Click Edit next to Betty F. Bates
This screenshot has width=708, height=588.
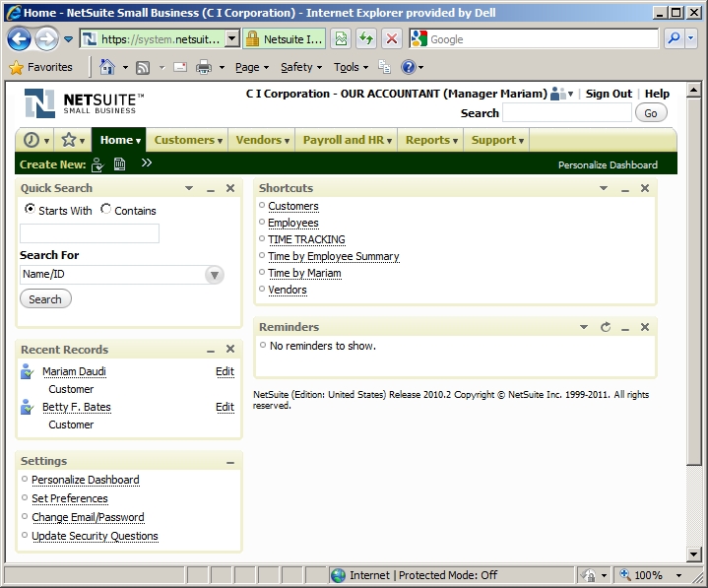click(x=225, y=408)
